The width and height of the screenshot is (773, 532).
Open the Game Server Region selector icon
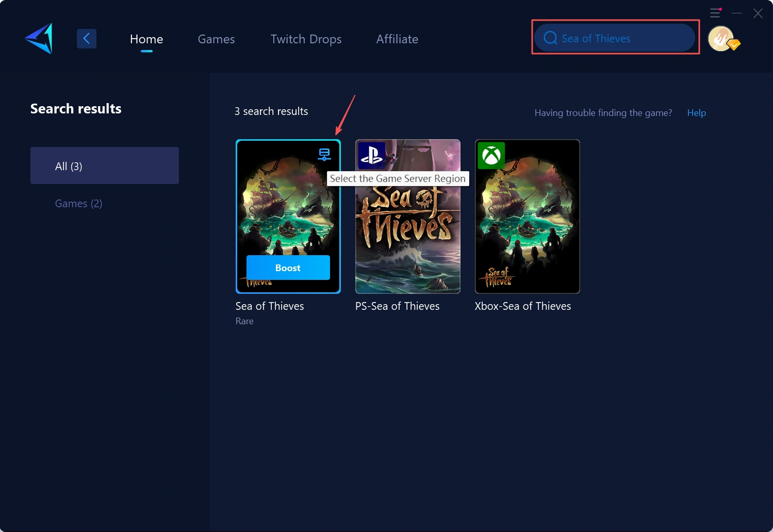tap(324, 154)
